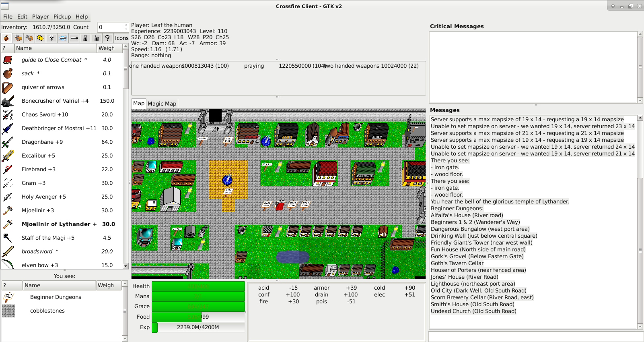Click the Health progress bar
Image resolution: width=644 pixels, height=342 pixels.
pyautogui.click(x=198, y=286)
